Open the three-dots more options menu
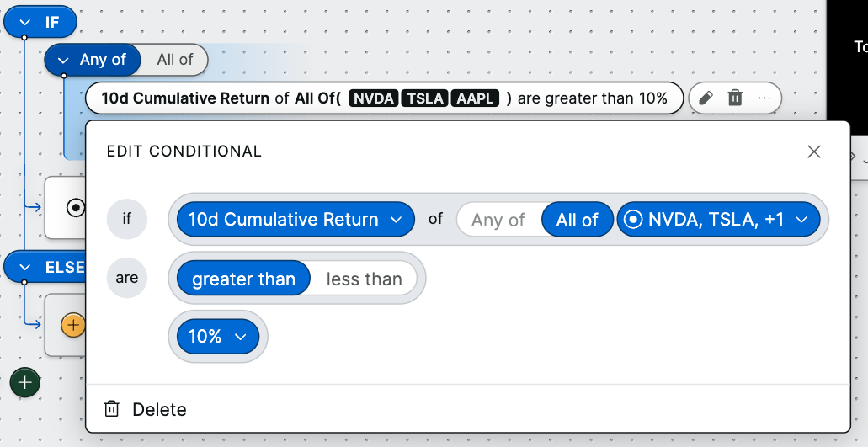The height and width of the screenshot is (447, 868). (x=764, y=98)
